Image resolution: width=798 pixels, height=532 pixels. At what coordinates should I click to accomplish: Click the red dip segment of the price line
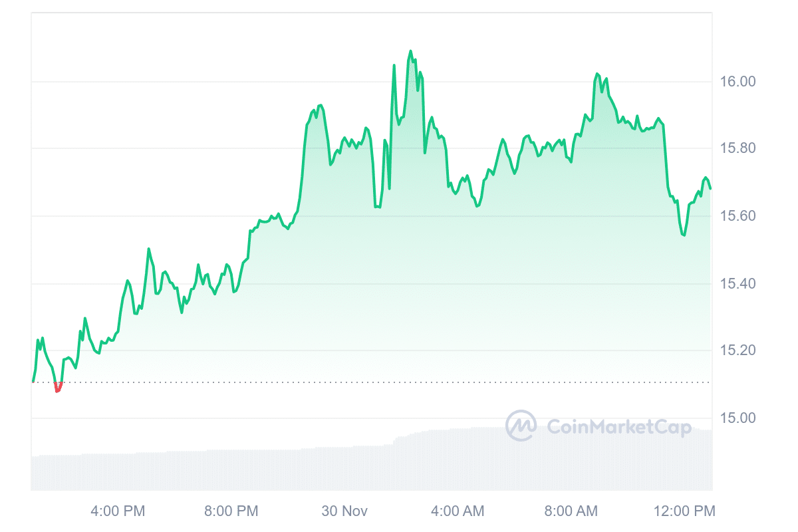[58, 388]
